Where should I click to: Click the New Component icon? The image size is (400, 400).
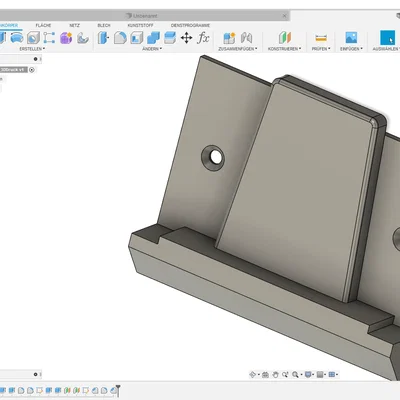(229, 38)
